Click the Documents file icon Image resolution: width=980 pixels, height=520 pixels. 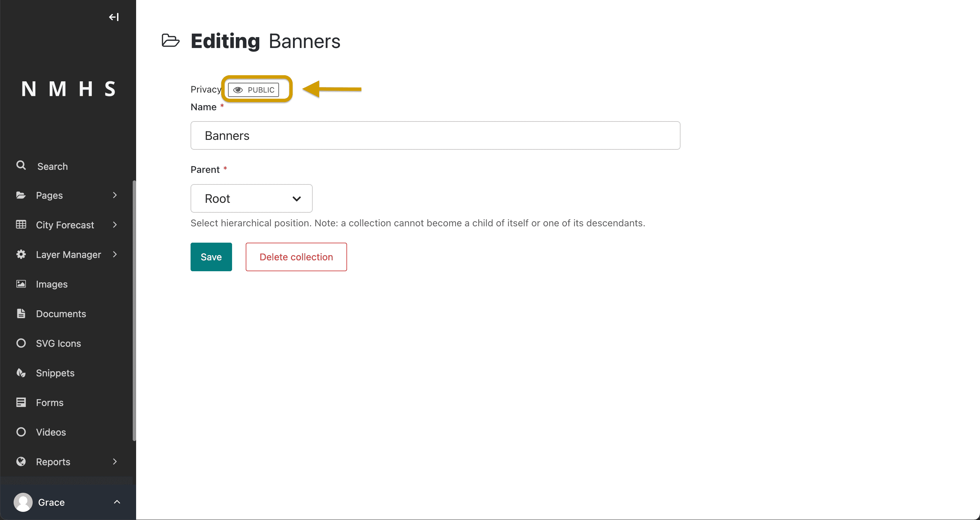pos(21,313)
